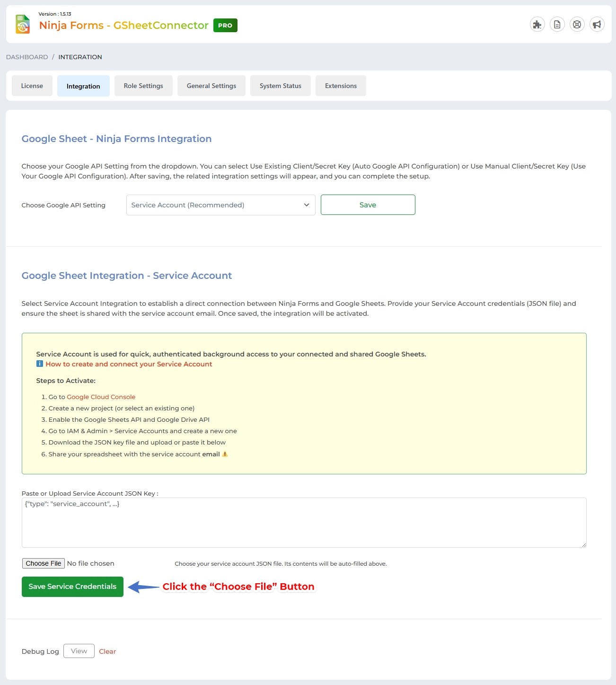Screen dimensions: 616x685
Task: Open the Extensions tab
Action: pyautogui.click(x=341, y=86)
